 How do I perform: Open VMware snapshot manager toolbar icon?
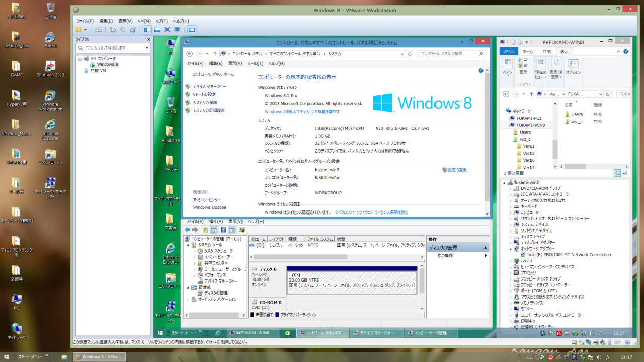pyautogui.click(x=133, y=30)
